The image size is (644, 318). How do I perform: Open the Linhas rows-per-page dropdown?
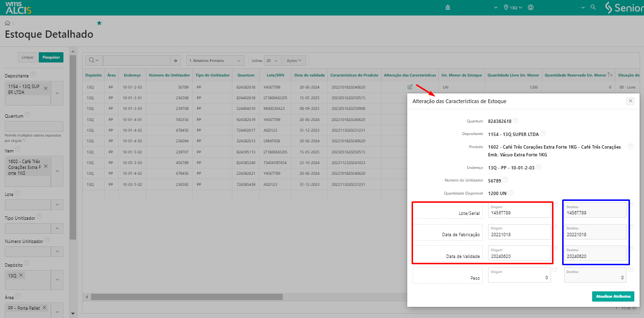tap(273, 61)
